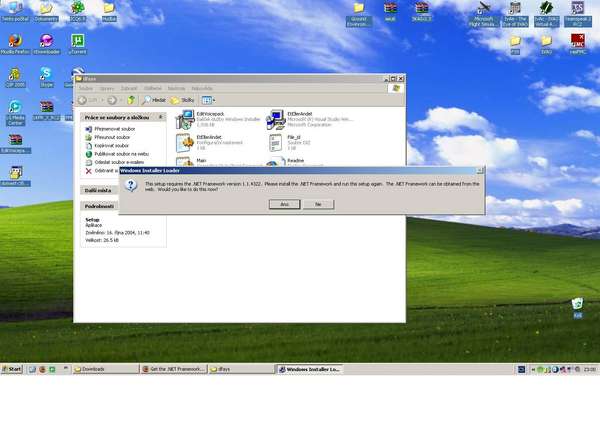
Task: Open the Úpravy menu in Explorer
Action: click(x=107, y=88)
